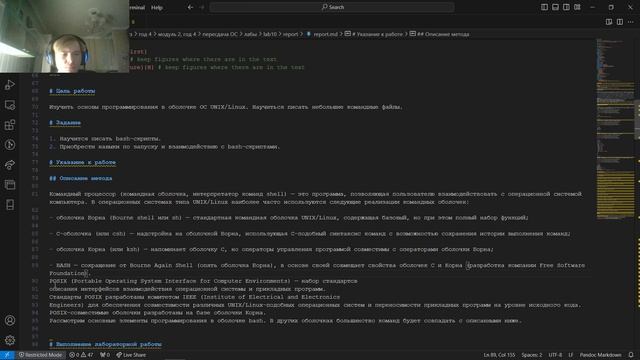Toggle the bottom panel layout icon
640x360 pixels.
[555, 7]
